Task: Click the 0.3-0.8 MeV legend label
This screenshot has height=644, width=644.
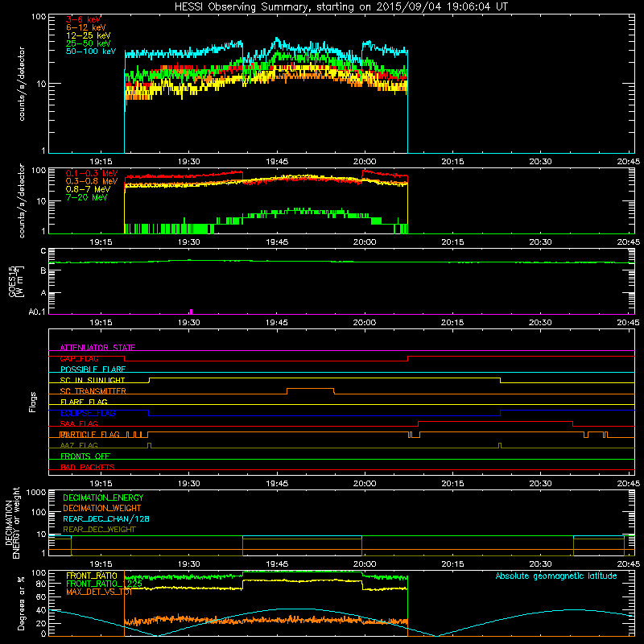Action: point(92,181)
